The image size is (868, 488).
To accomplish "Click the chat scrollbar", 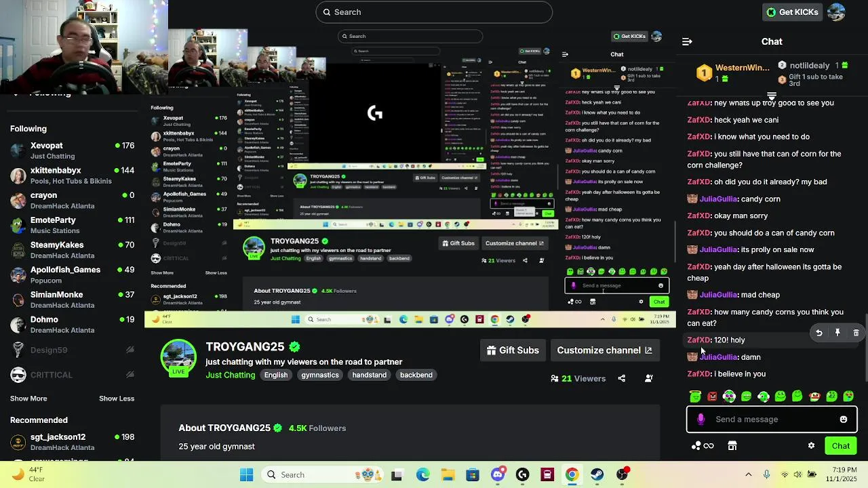I will 865,348.
